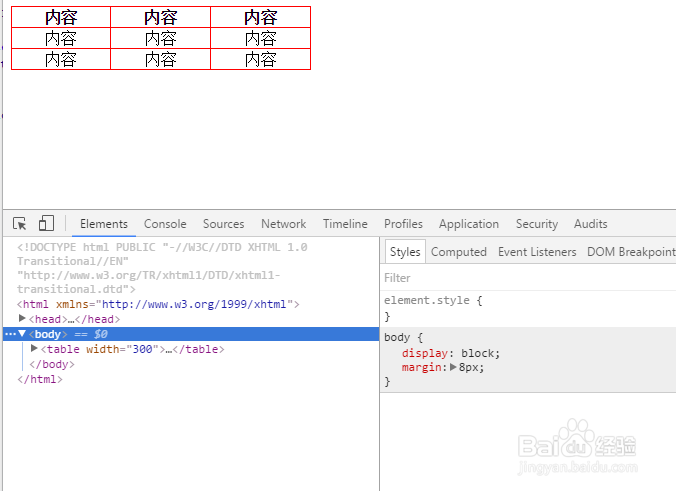Click the width attribute value "300"
Viewport: 676px width, 491px height.
[x=143, y=349]
